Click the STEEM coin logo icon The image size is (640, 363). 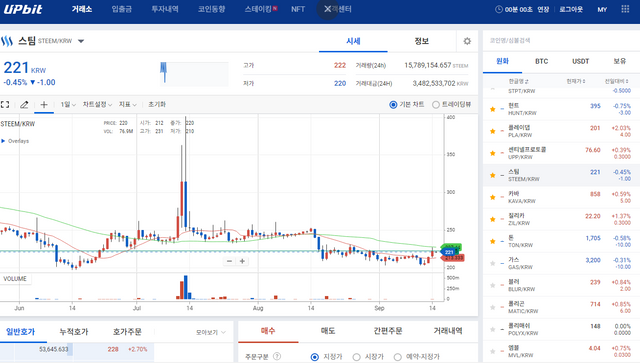(7, 41)
